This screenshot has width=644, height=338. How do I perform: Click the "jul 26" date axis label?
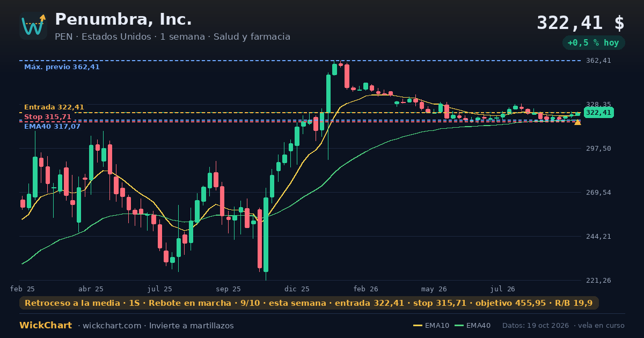point(503,289)
